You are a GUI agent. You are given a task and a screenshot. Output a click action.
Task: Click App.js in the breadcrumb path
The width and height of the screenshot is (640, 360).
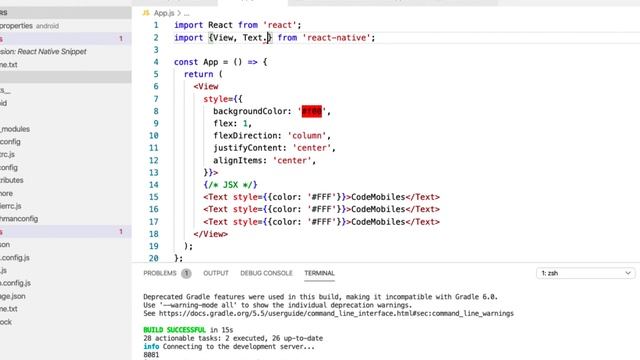[164, 13]
